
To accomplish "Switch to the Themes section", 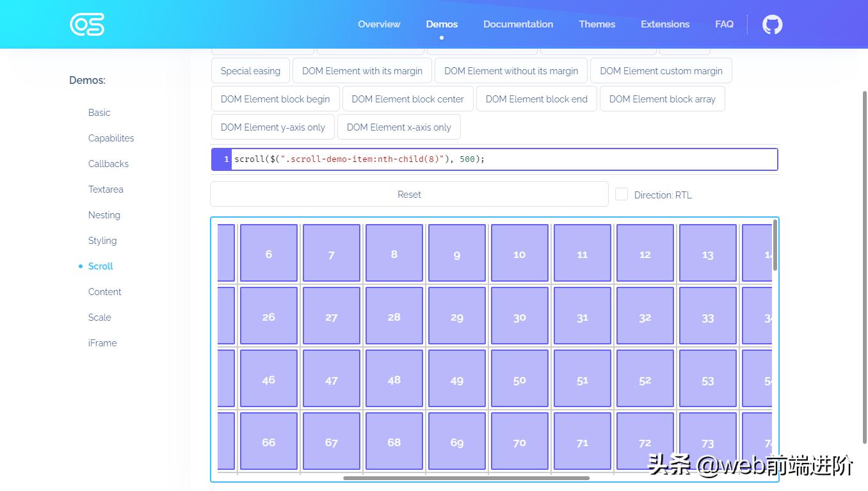I will pyautogui.click(x=596, y=24).
